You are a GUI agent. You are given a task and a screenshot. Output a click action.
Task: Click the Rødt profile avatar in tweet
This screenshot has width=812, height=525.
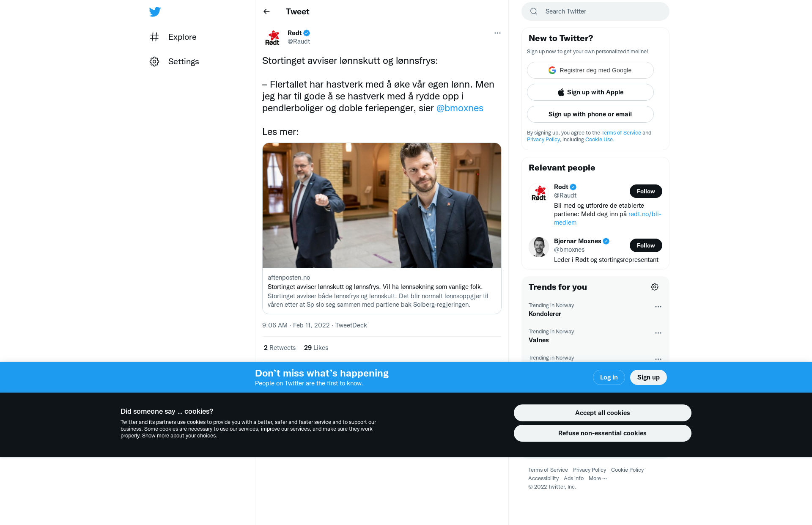pyautogui.click(x=272, y=37)
